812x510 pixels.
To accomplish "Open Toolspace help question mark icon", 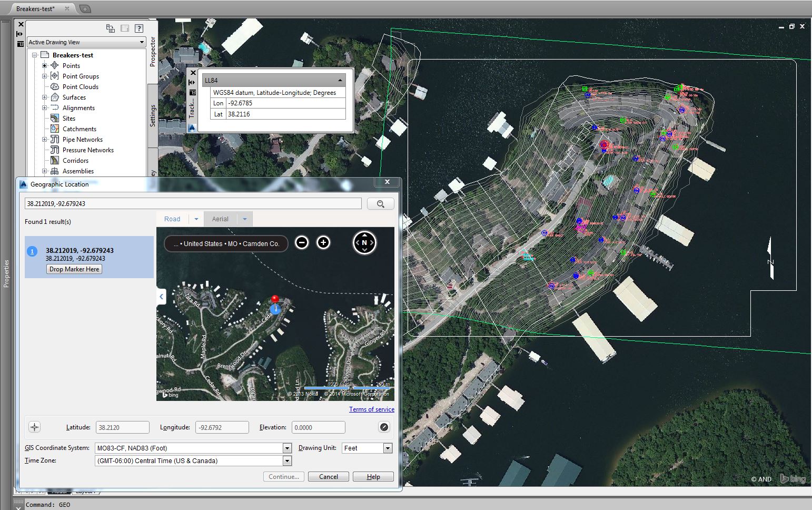I will pyautogui.click(x=139, y=28).
